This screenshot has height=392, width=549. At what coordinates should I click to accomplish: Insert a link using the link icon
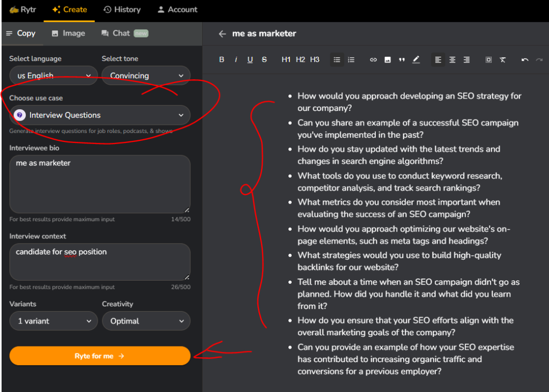(373, 59)
